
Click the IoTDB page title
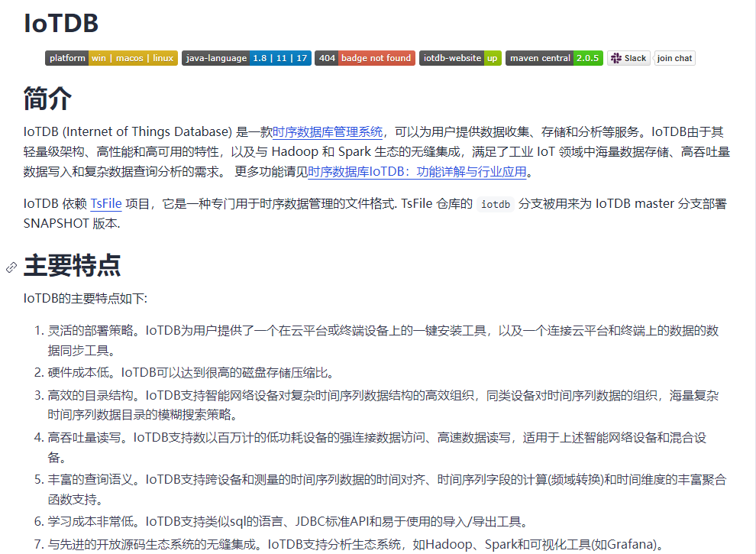(x=60, y=24)
